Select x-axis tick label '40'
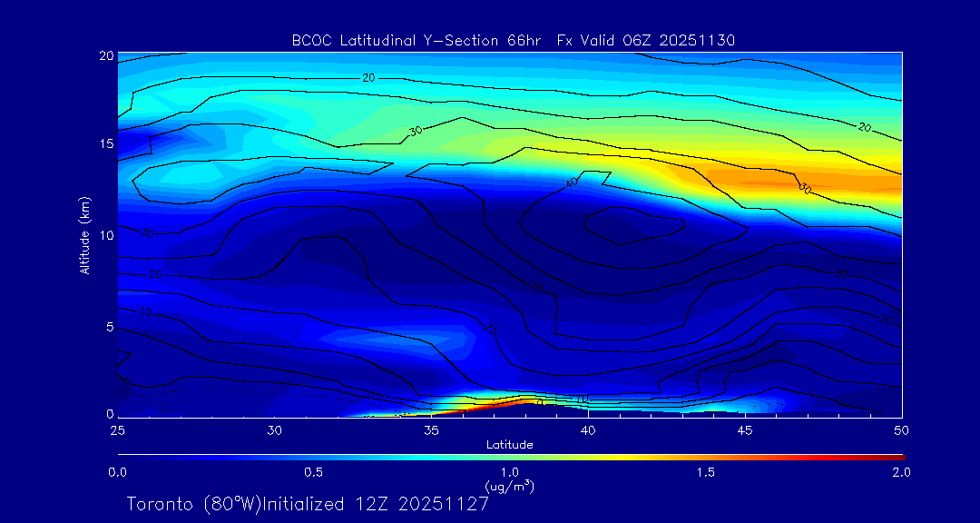The image size is (980, 523). coord(588,430)
